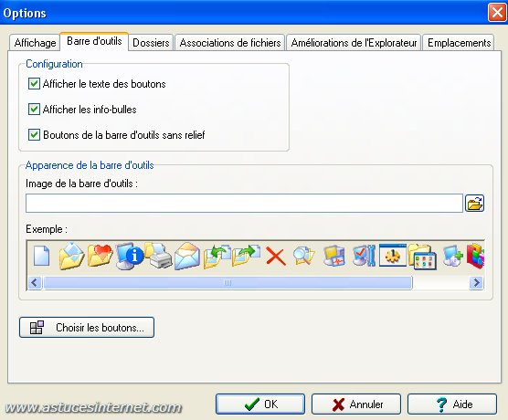Image resolution: width=508 pixels, height=420 pixels.
Task: Open the Associations de fichiers tab
Action: tap(230, 43)
